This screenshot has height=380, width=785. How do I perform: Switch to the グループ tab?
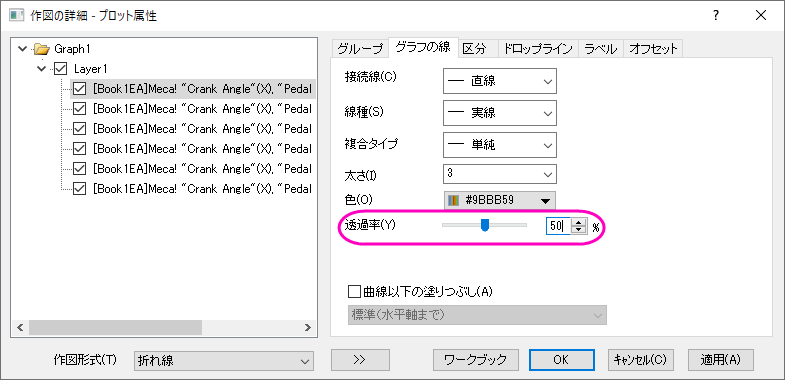[x=359, y=49]
